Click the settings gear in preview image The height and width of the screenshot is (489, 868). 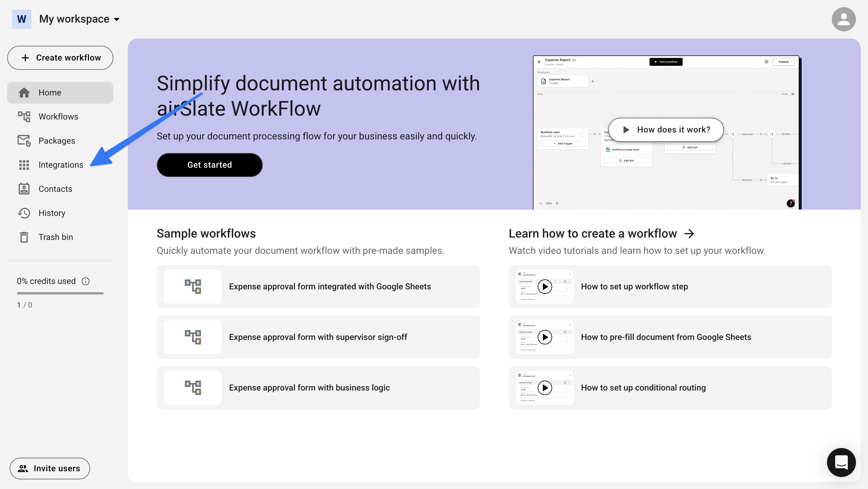pyautogui.click(x=766, y=62)
